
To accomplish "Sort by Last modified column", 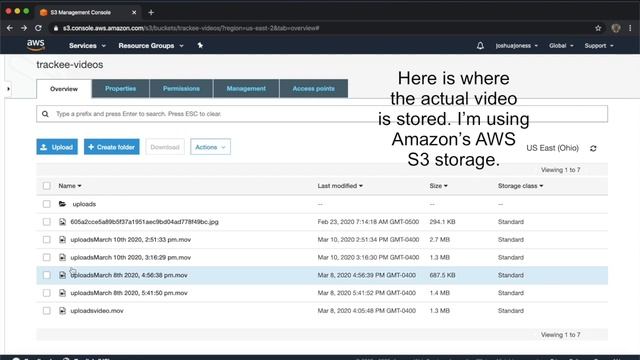I will (x=340, y=186).
